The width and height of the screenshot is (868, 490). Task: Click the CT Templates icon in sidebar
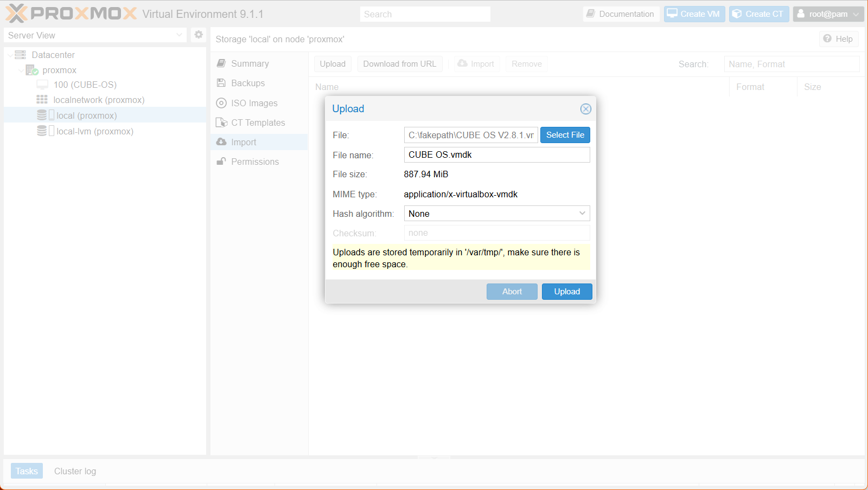221,122
